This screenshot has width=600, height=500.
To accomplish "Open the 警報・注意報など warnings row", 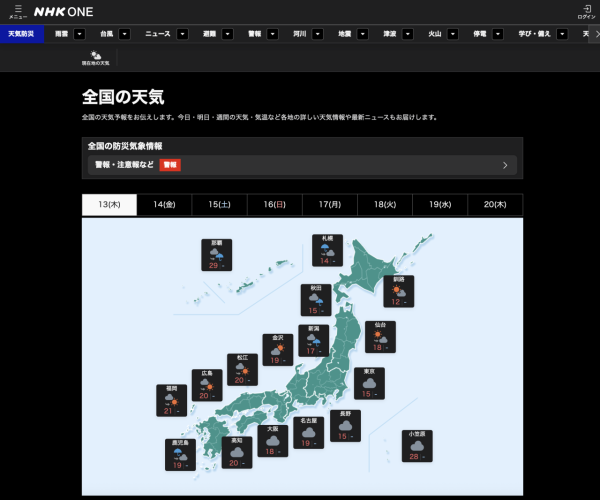I will pos(302,165).
